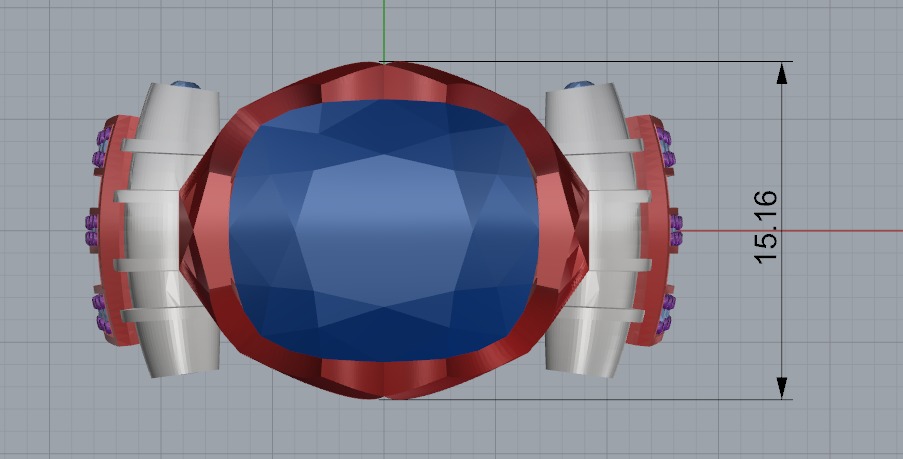The width and height of the screenshot is (903, 459).
Task: Select small blue stone atop left shoulder
Action: point(185,85)
